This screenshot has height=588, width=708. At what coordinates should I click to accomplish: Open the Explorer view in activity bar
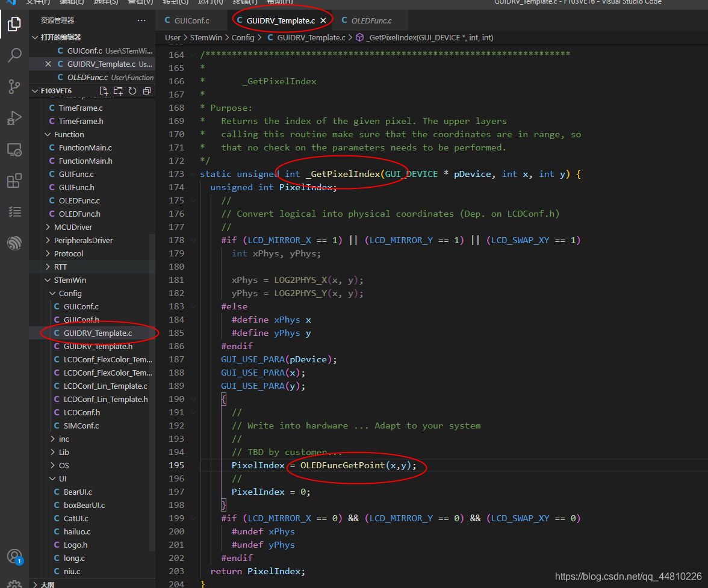tap(14, 24)
